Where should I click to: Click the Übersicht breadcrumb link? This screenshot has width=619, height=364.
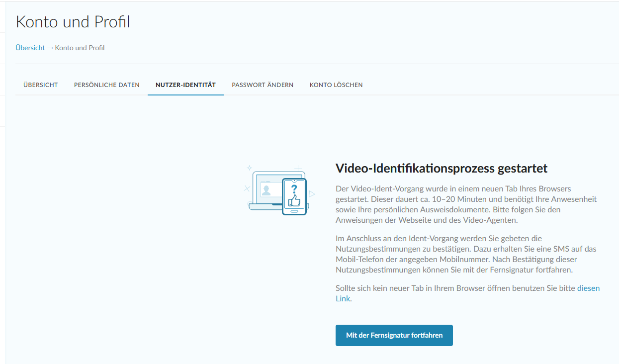click(x=30, y=48)
